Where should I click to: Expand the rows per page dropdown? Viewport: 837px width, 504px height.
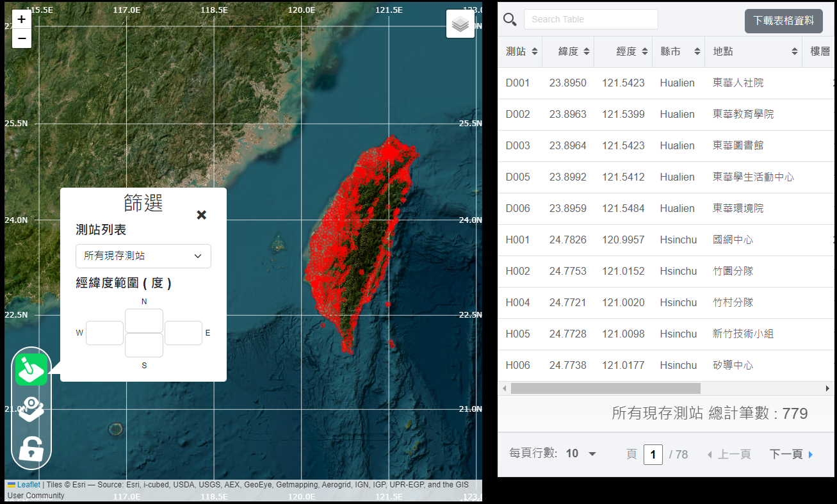click(x=581, y=453)
